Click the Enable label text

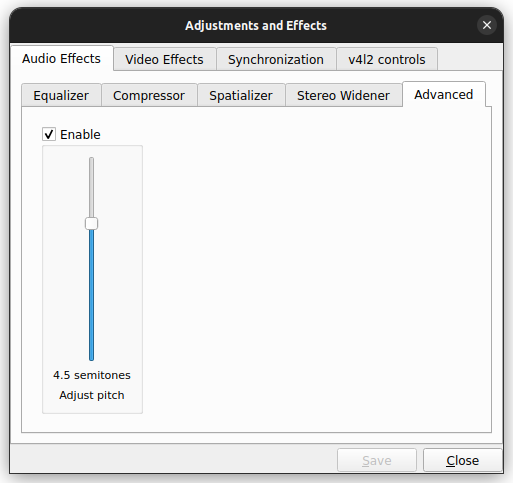click(80, 135)
